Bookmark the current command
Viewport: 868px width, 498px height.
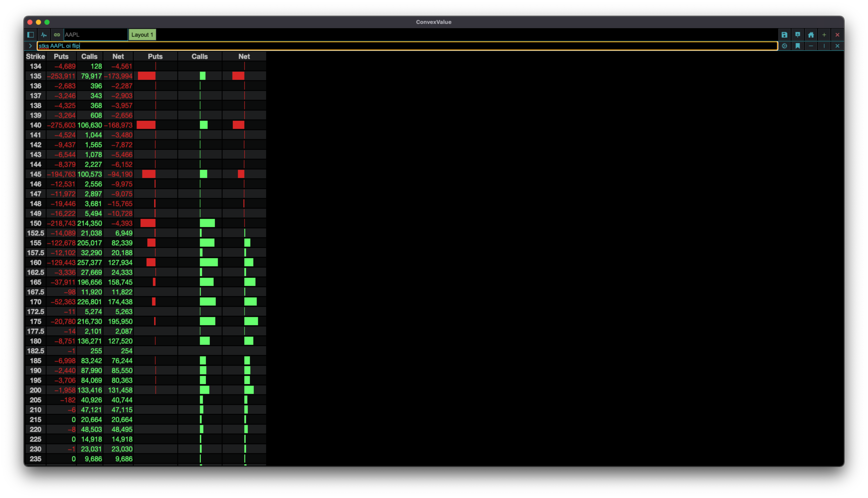point(798,46)
